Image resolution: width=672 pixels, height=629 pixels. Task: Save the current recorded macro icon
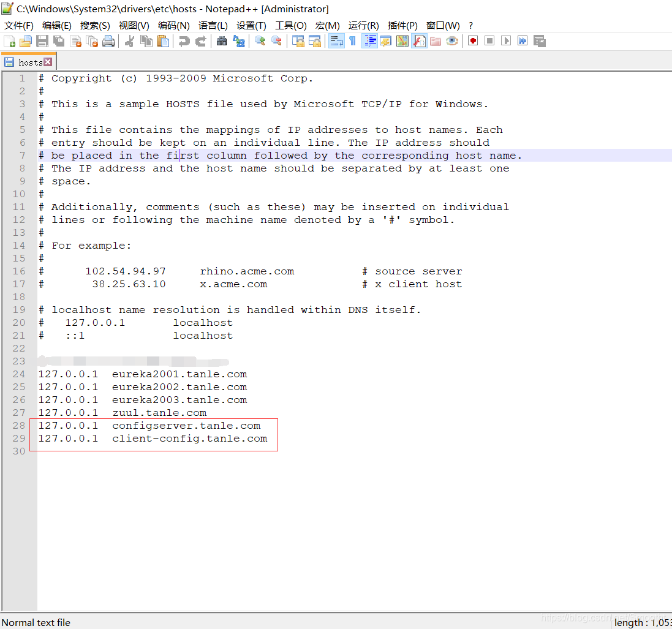point(540,41)
